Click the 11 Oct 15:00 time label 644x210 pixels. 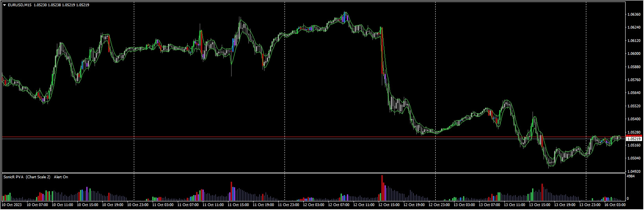pos(239,205)
